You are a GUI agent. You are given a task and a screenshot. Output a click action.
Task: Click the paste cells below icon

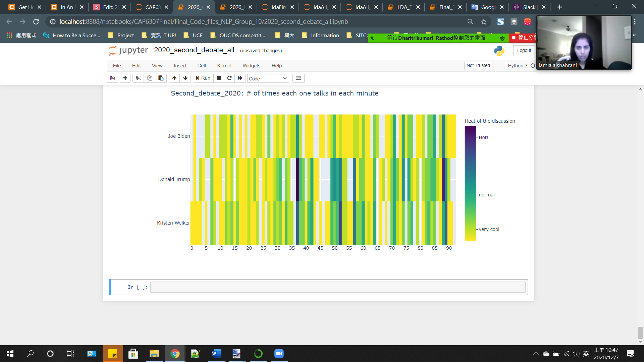pyautogui.click(x=161, y=78)
